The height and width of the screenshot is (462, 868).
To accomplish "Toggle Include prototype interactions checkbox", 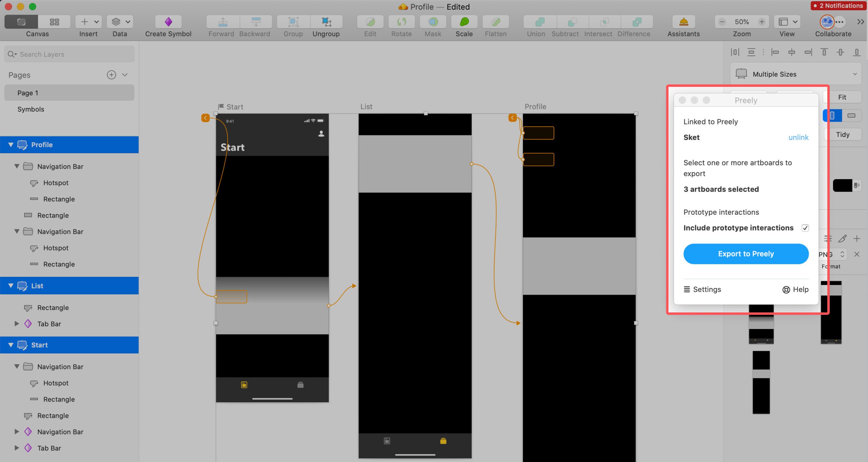I will 804,228.
